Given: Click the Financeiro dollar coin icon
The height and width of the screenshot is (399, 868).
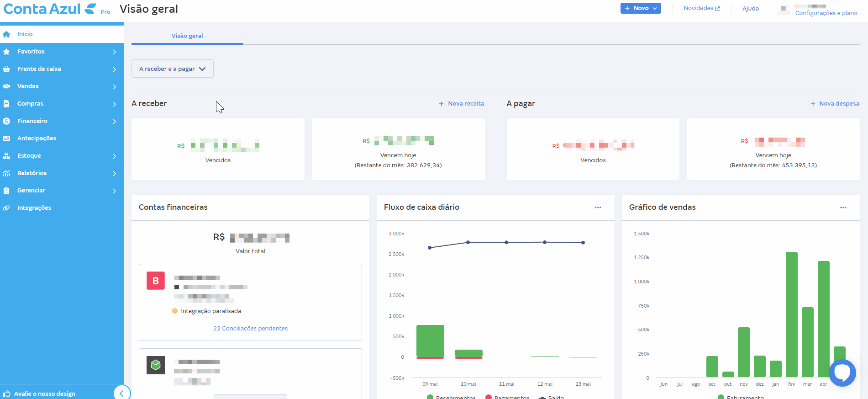Looking at the screenshot, I should [x=6, y=121].
